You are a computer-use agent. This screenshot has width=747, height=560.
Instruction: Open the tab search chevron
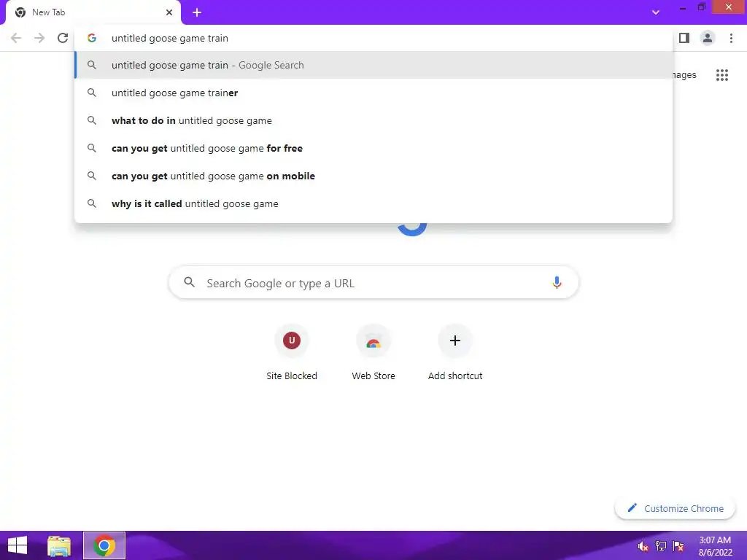[x=656, y=12]
